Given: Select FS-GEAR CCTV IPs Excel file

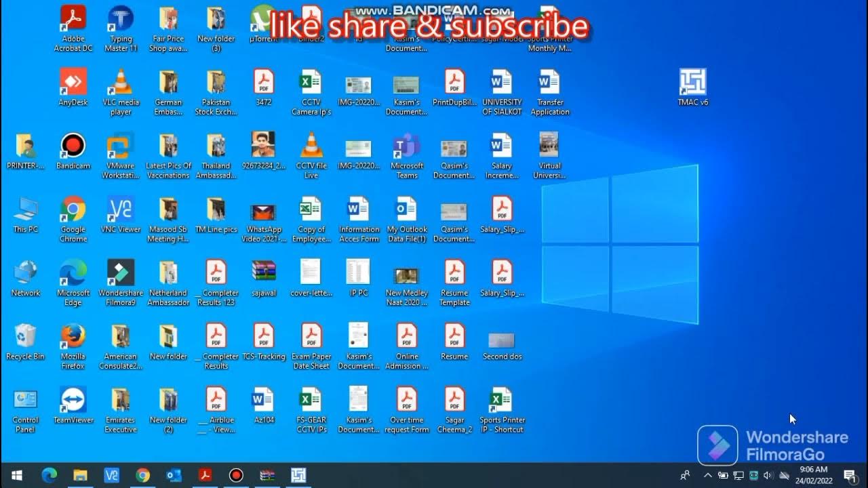Looking at the screenshot, I should point(311,411).
